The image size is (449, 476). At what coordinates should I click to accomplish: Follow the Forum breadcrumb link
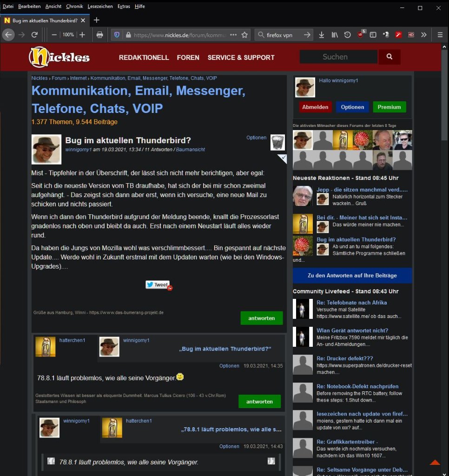pos(59,78)
